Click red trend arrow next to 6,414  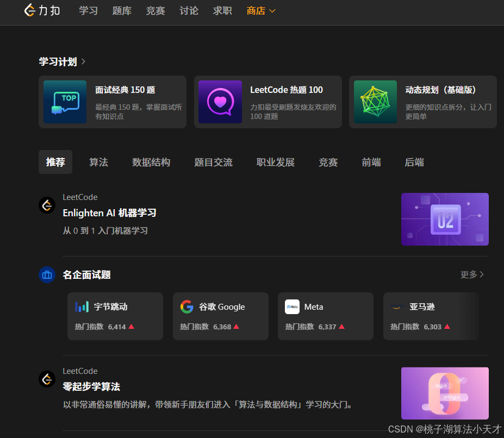pyautogui.click(x=131, y=327)
